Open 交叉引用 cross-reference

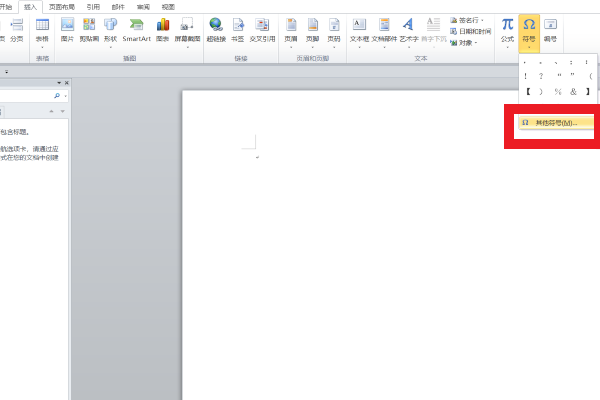coord(260,29)
